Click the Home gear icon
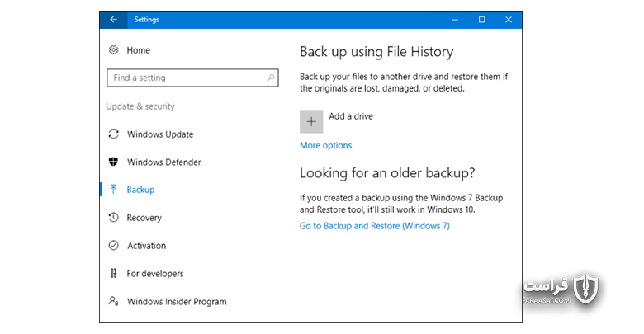 click(x=114, y=50)
